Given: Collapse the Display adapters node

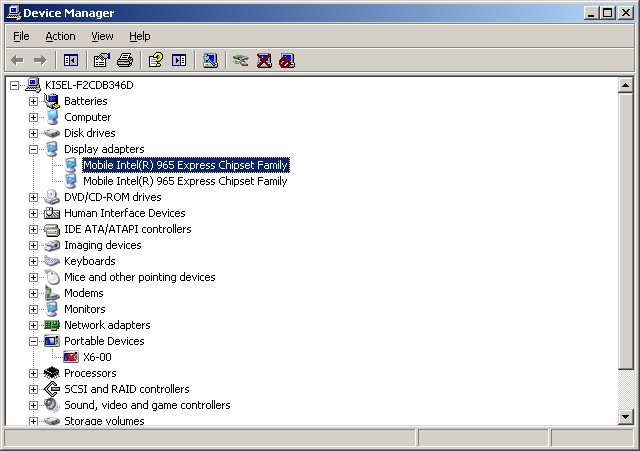Looking at the screenshot, I should 33,149.
